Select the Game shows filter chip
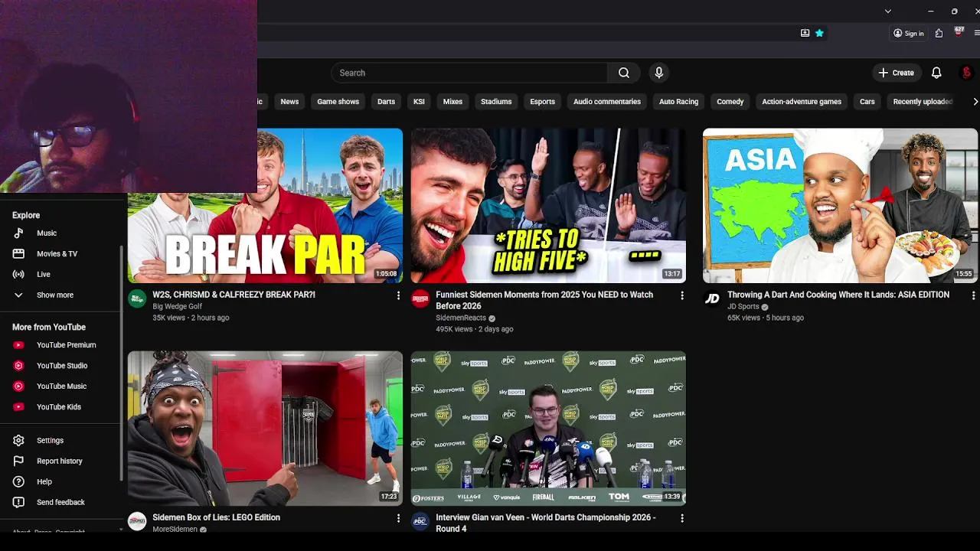Image resolution: width=980 pixels, height=551 pixels. [x=338, y=101]
